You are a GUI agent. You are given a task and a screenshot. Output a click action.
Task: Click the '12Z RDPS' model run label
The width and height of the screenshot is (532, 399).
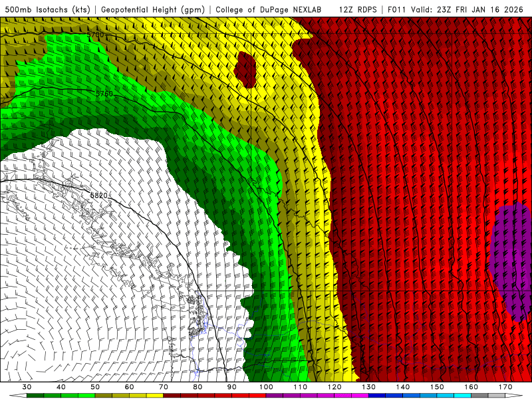tap(358, 9)
